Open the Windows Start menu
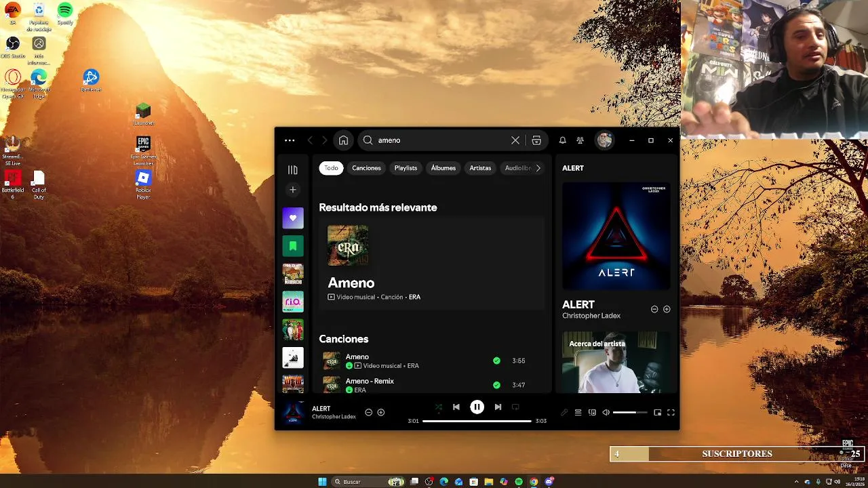The image size is (868, 488). pos(322,482)
